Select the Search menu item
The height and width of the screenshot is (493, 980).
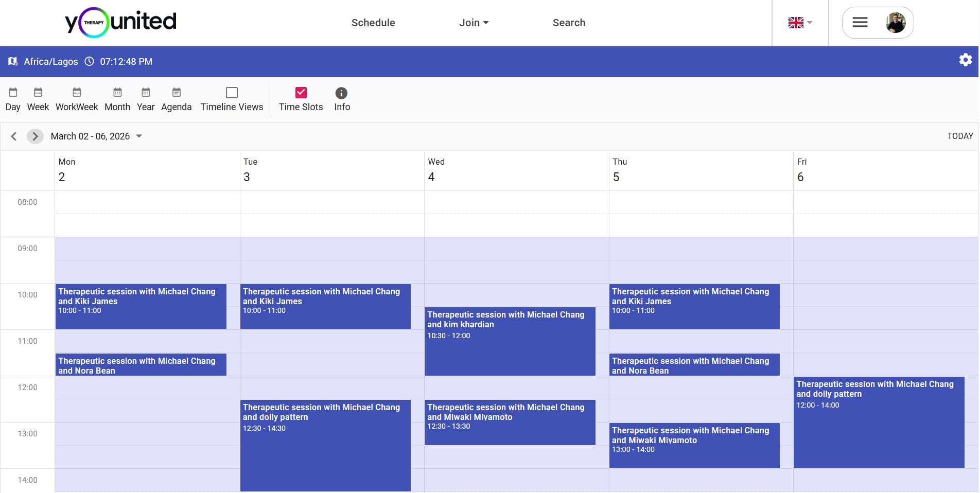569,23
